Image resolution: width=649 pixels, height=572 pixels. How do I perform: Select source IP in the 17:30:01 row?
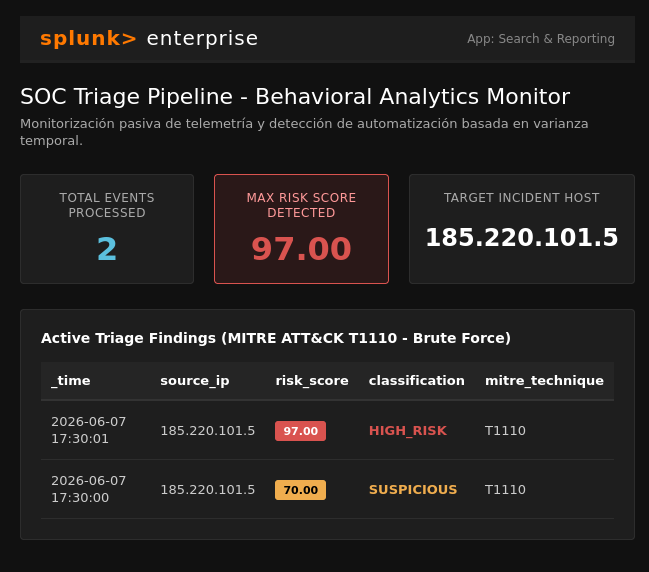pyautogui.click(x=208, y=431)
